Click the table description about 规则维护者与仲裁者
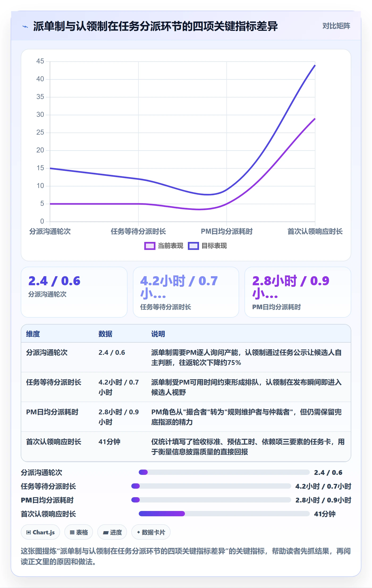The height and width of the screenshot is (588, 372). pyautogui.click(x=246, y=417)
